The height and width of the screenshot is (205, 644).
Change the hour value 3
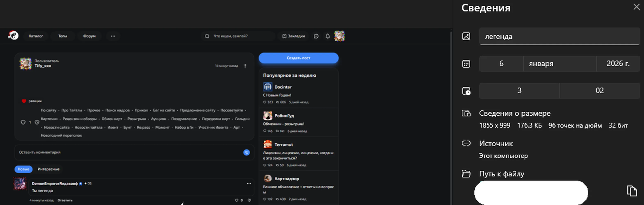coord(519,91)
